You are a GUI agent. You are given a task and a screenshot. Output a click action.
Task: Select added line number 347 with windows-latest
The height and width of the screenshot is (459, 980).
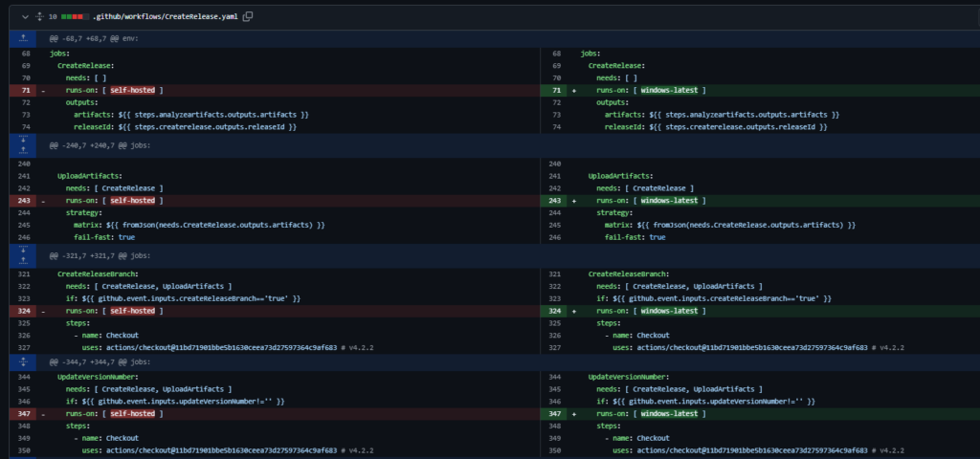pyautogui.click(x=554, y=414)
